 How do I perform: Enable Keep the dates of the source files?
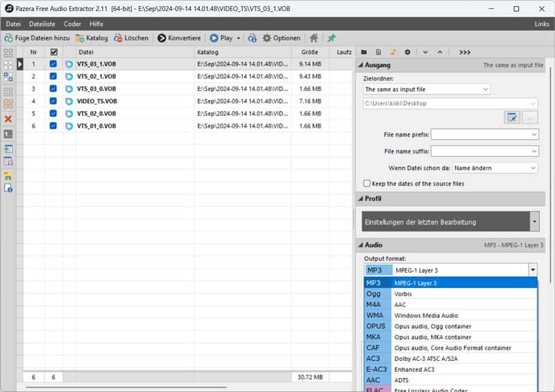[x=367, y=183]
